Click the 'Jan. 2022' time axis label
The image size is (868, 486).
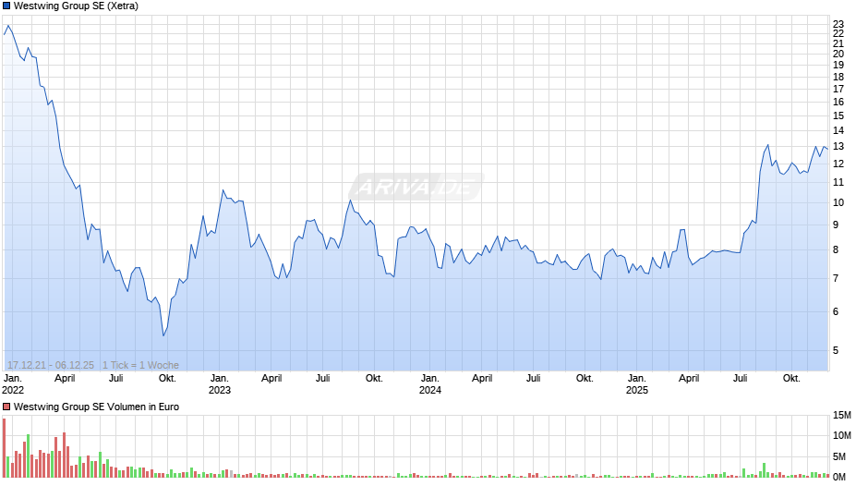click(13, 384)
